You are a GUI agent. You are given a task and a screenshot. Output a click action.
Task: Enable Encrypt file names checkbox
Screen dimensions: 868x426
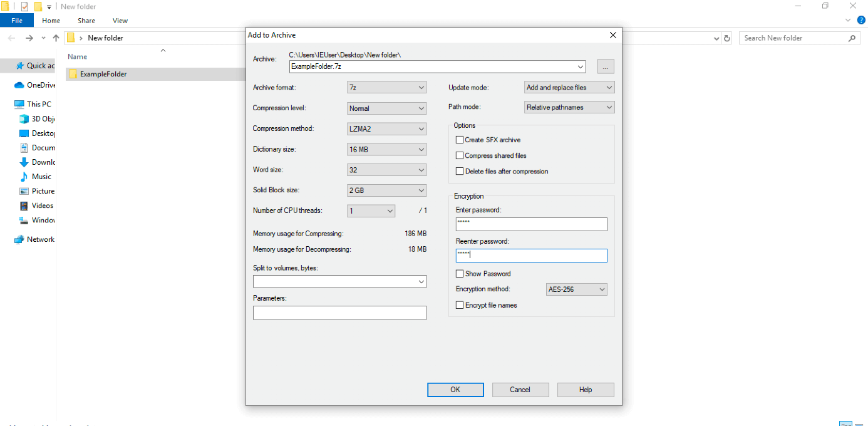tap(460, 305)
